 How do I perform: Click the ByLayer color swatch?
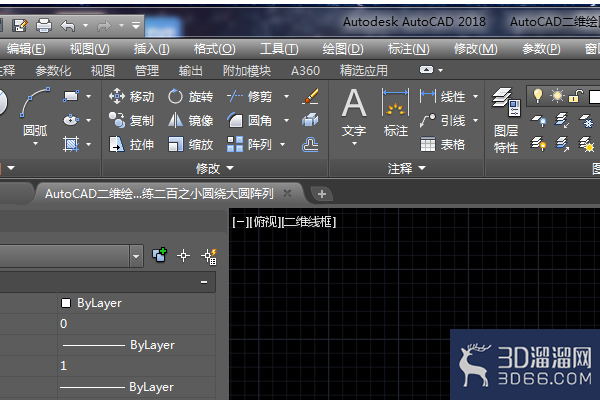click(x=66, y=303)
